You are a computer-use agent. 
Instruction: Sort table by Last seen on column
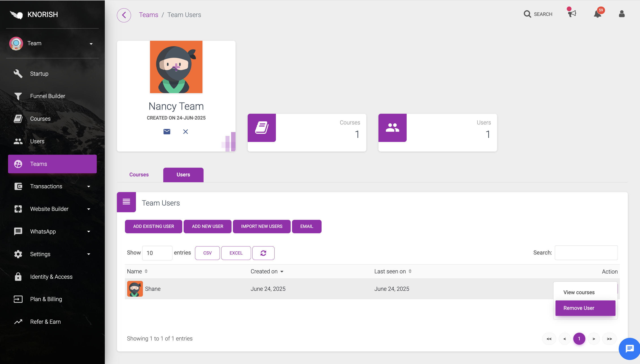pyautogui.click(x=393, y=272)
